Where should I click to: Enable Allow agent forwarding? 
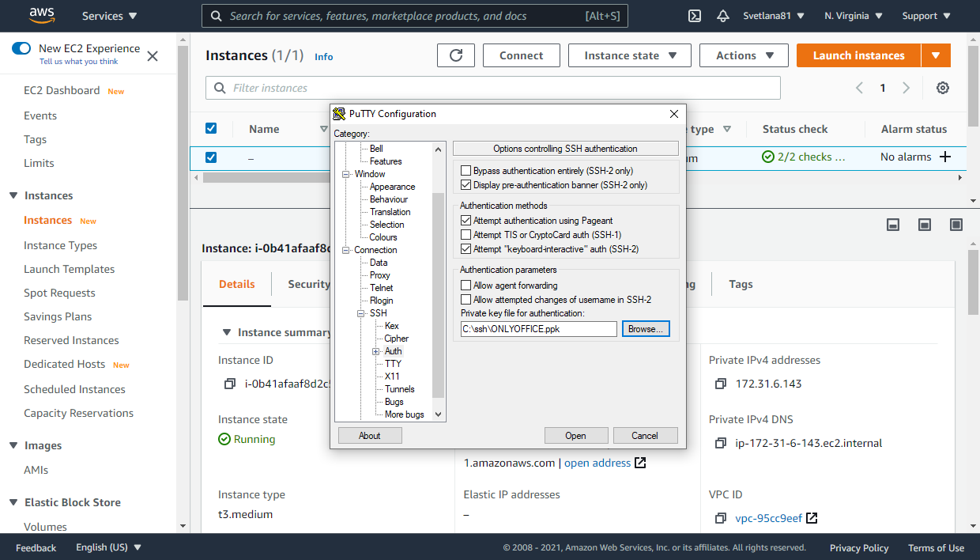465,286
